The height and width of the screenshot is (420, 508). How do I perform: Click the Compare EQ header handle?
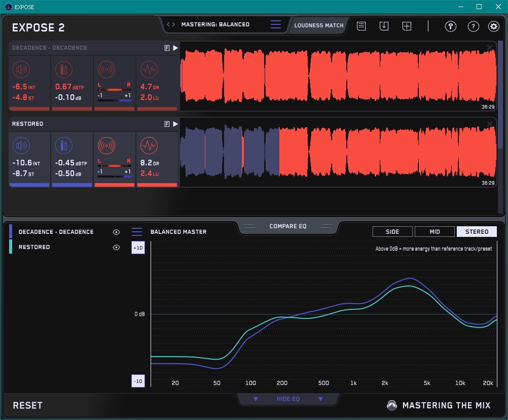288,226
